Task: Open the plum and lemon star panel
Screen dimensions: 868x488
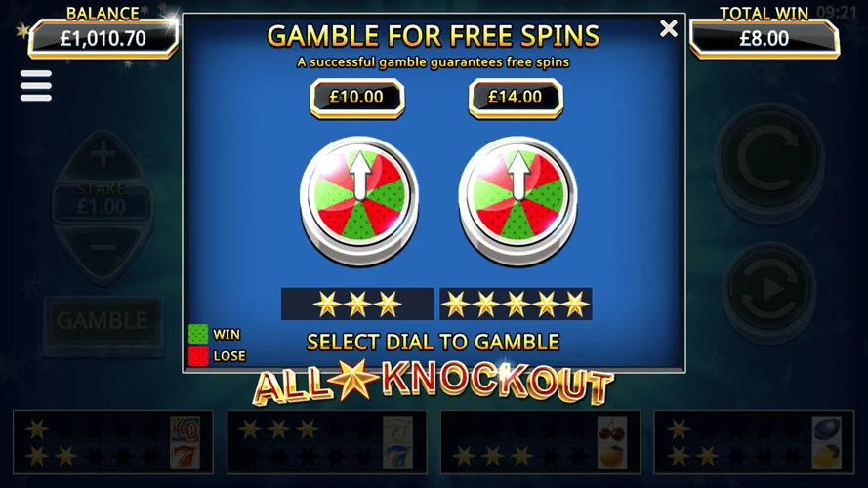Action: [x=754, y=442]
